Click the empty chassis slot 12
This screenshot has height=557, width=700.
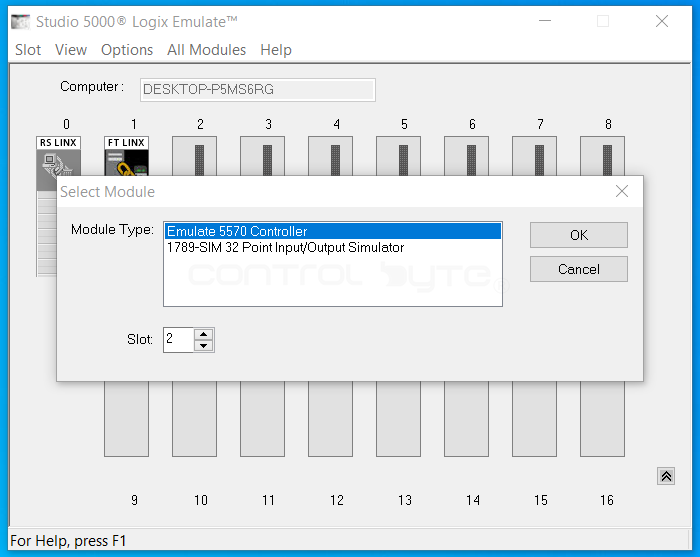point(330,419)
